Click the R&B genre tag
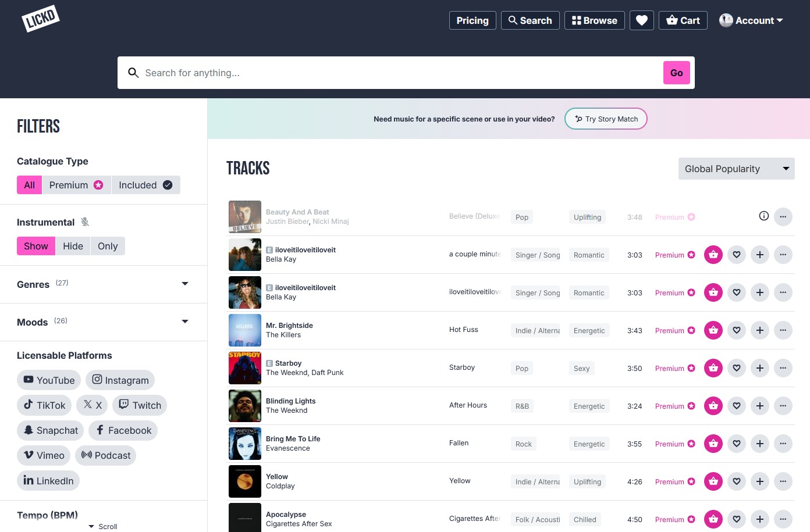Image resolution: width=810 pixels, height=532 pixels. (522, 406)
